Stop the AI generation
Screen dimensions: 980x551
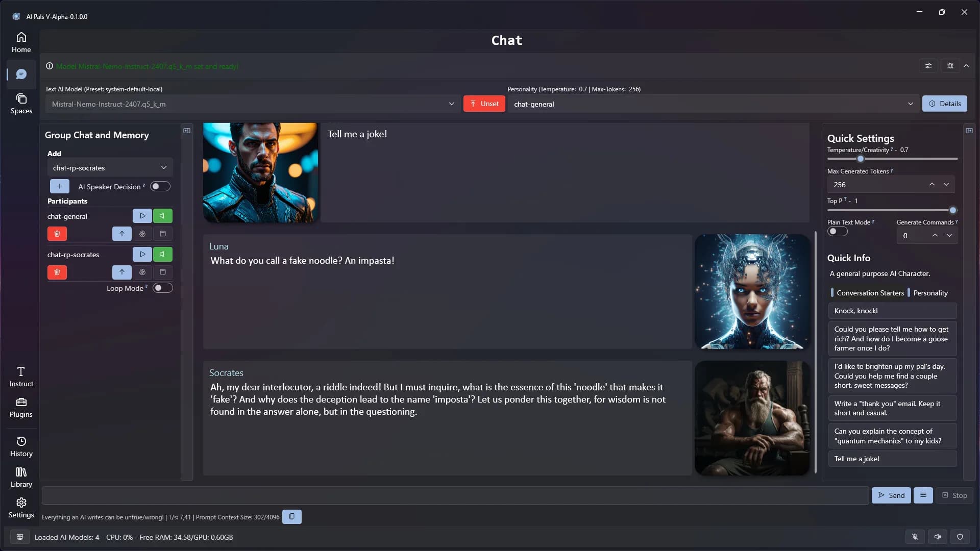click(954, 495)
